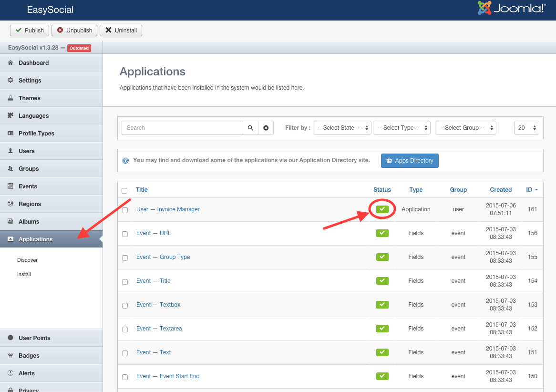Toggle published status of Event — Textbox
The width and height of the screenshot is (556, 392).
382,304
